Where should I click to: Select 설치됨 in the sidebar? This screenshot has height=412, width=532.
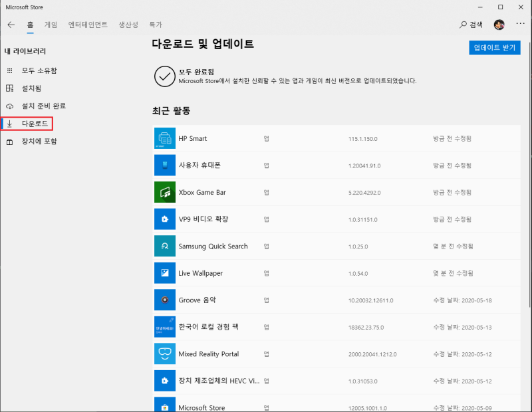[x=33, y=88]
